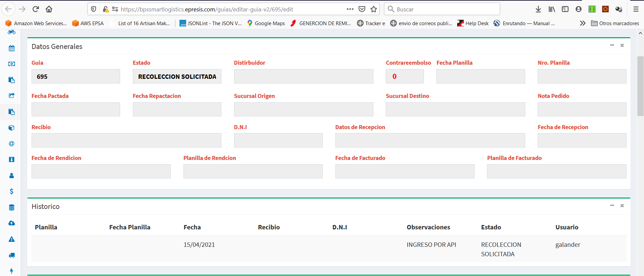Click the @ email sidebar icon
644x276 pixels.
[x=12, y=144]
